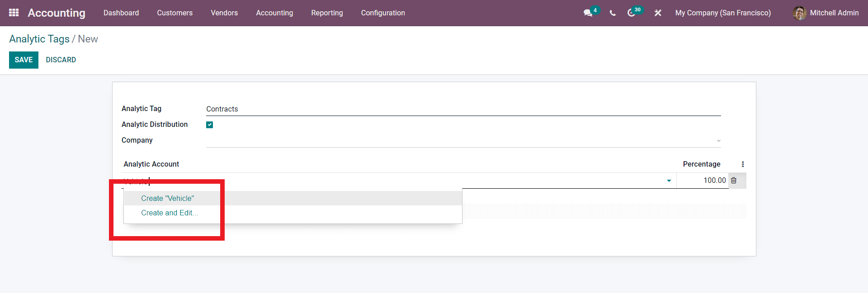Image resolution: width=868 pixels, height=293 pixels.
Task: Choose Create and Edit... option
Action: click(x=293, y=213)
